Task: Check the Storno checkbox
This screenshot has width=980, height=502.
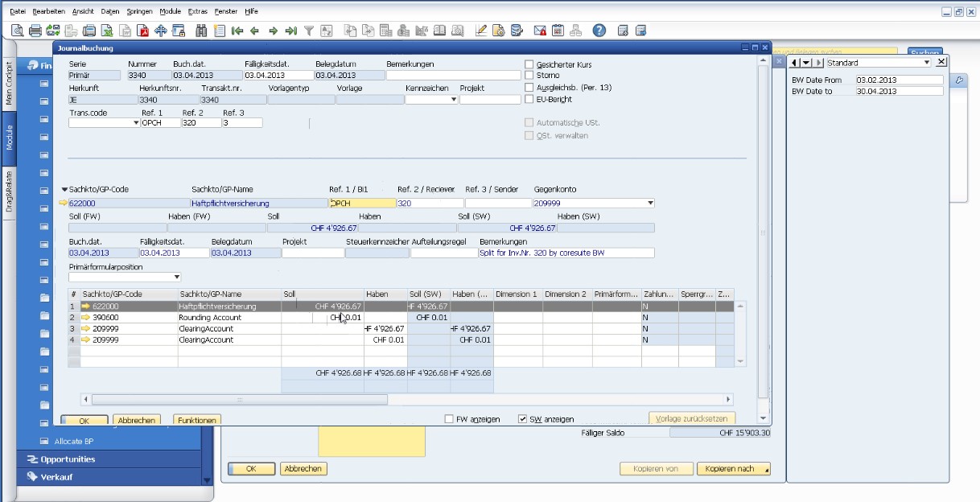Action: tap(529, 76)
